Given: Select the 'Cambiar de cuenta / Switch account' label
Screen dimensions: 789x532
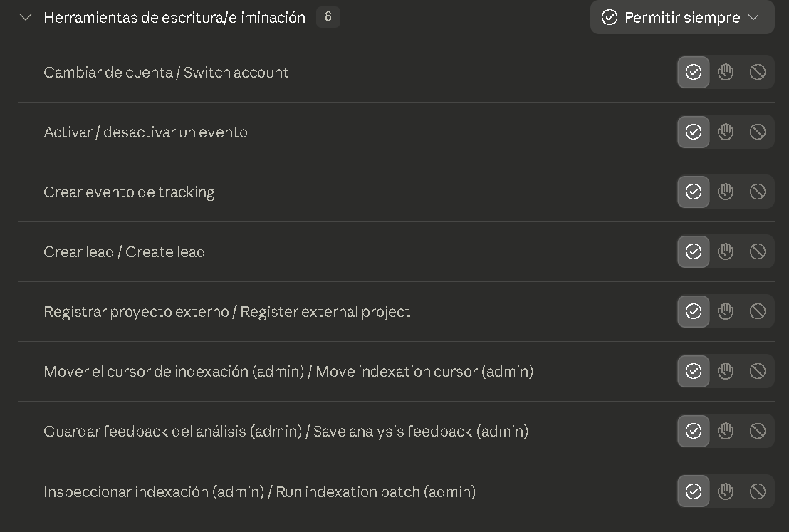Looking at the screenshot, I should pyautogui.click(x=166, y=73).
